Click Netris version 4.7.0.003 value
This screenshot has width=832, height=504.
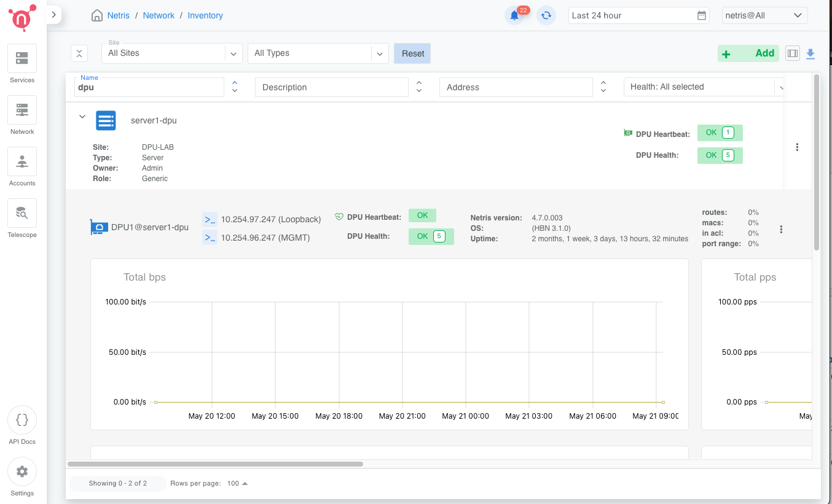[547, 218]
